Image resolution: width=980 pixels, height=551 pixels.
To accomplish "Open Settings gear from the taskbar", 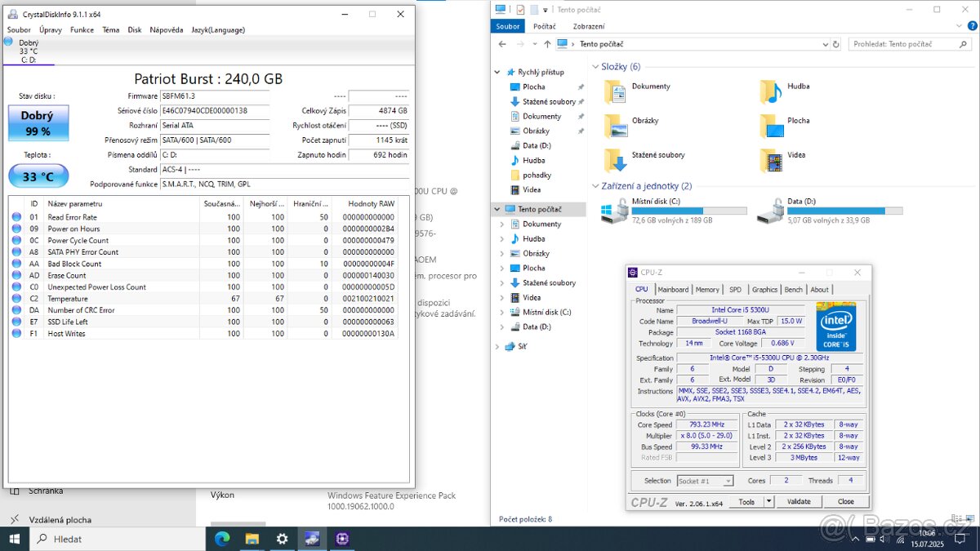I will pos(282,539).
